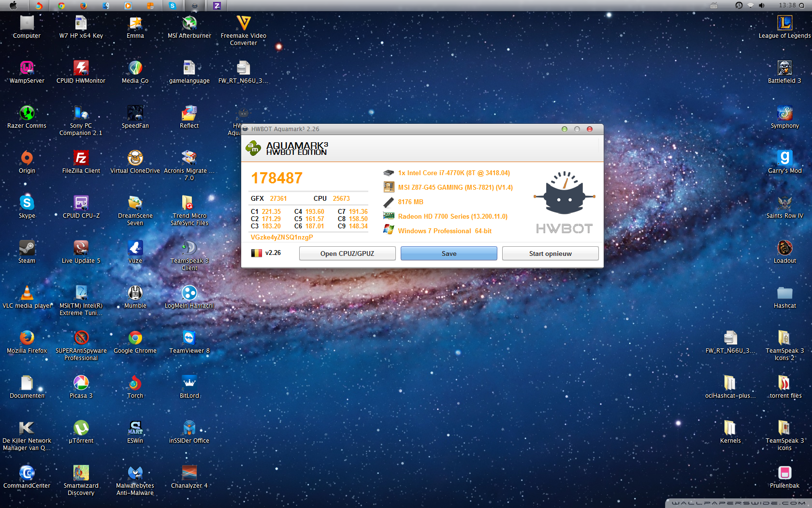The width and height of the screenshot is (812, 508).
Task: Open the Apple logo in top bar
Action: [x=13, y=5]
